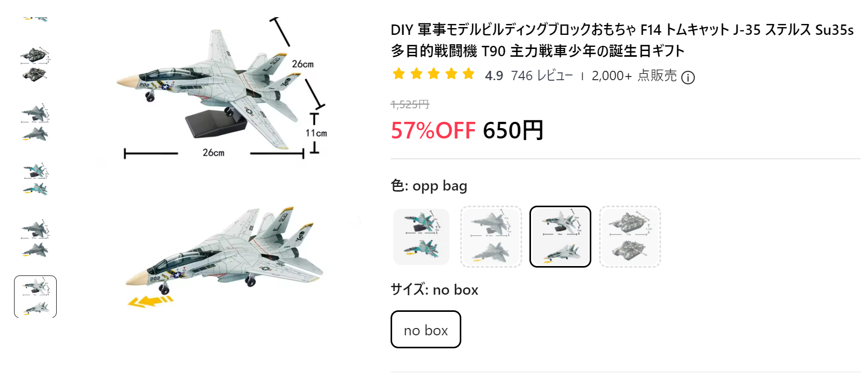Choose the gray J-35 stealth jet variant

point(491,237)
